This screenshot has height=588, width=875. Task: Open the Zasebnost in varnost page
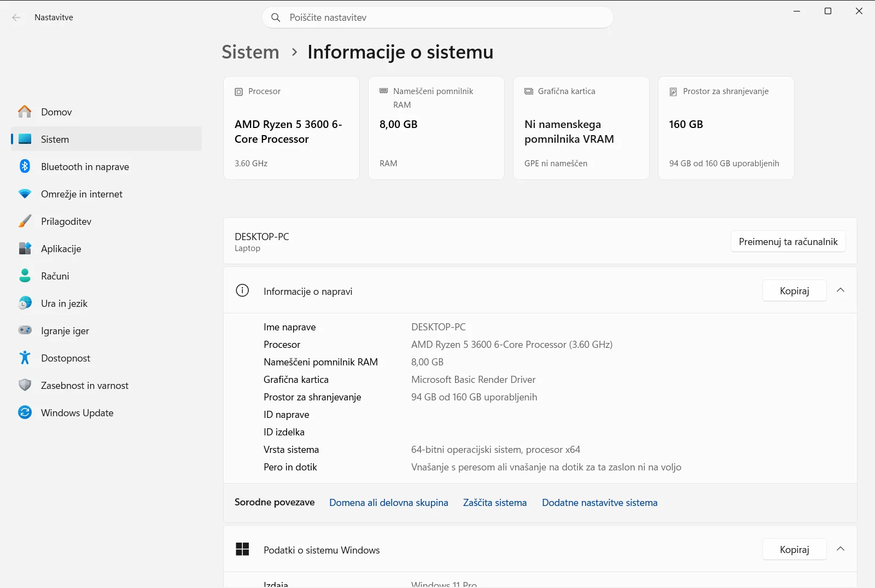pos(106,385)
